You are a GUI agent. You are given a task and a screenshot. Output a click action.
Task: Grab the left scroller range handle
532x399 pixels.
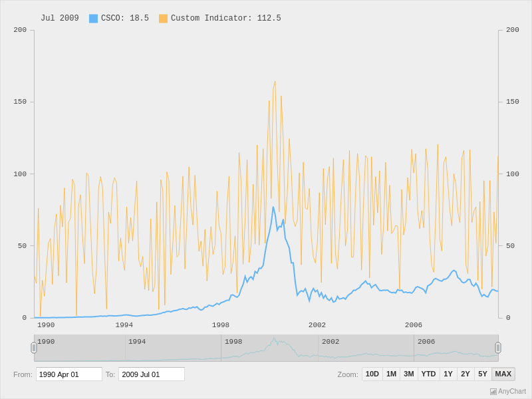pos(34,348)
